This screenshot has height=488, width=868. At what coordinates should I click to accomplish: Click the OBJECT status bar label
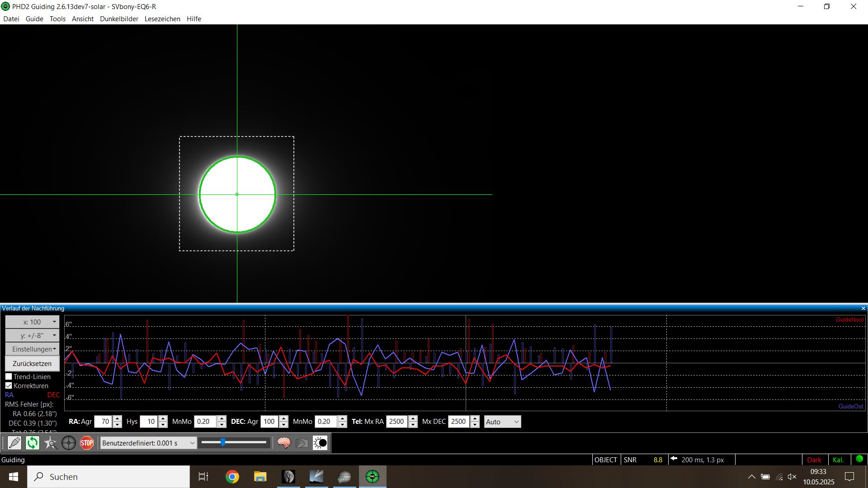click(606, 460)
